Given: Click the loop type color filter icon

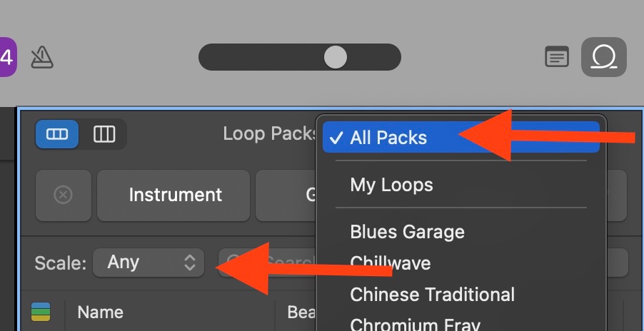Looking at the screenshot, I should [x=41, y=312].
